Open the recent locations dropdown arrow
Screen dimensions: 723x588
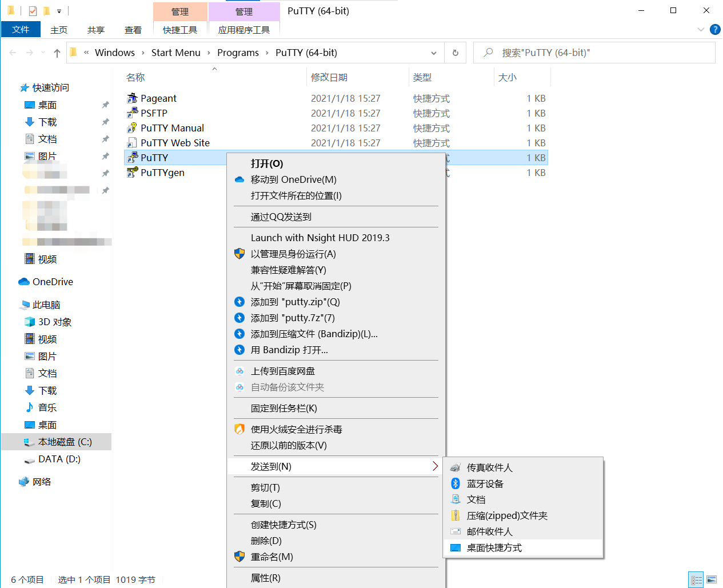43,53
